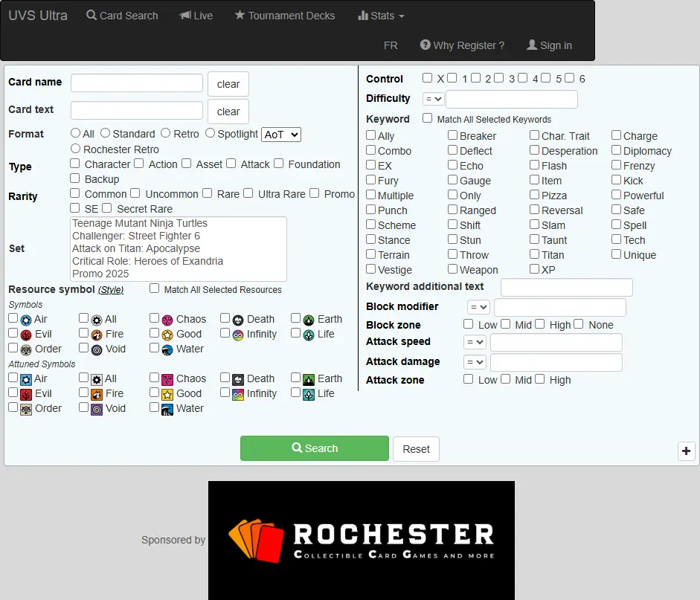Viewport: 700px width, 600px height.
Task: Click the attuned Death symbol icon
Action: pyautogui.click(x=238, y=380)
